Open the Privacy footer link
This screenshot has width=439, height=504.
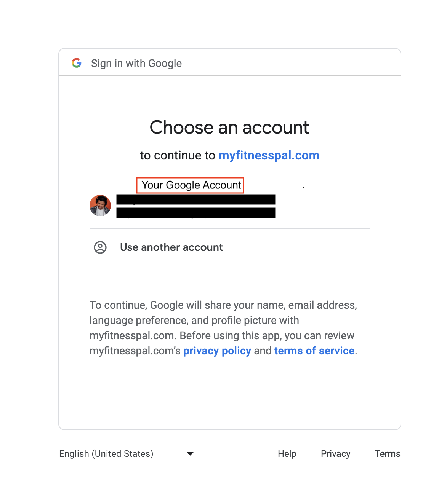coord(335,453)
